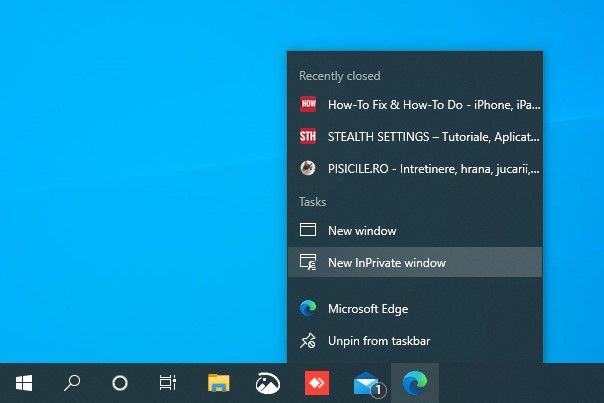Open the Mail app with unread badge
Image resolution: width=604 pixels, height=403 pixels.
pyautogui.click(x=368, y=384)
